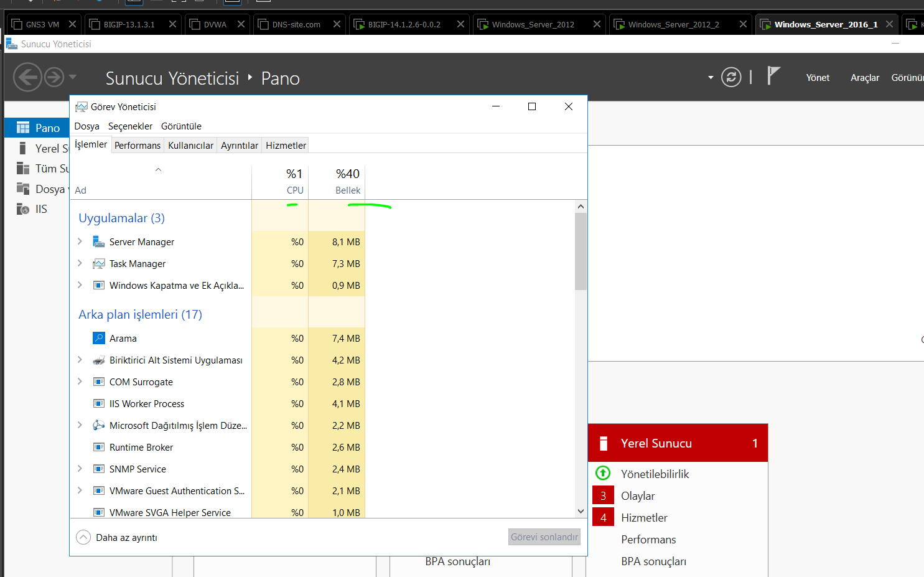The image size is (924, 577).
Task: Click the Uygulamalar (3) group header
Action: click(121, 218)
